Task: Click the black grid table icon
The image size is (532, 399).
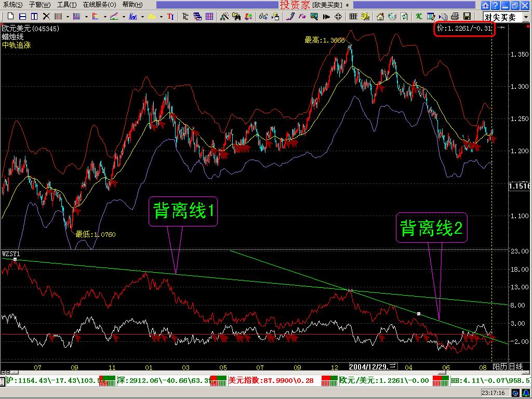Action: pos(353,16)
